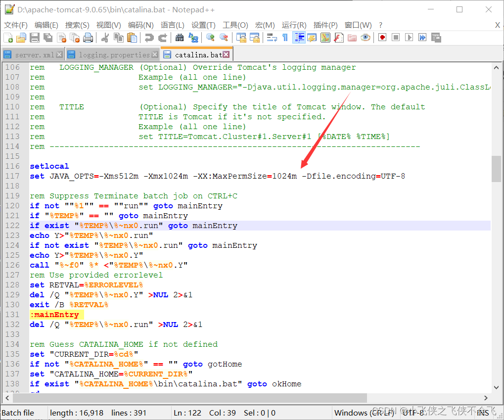Switch to the server.xml tab
504x420 pixels.
[35, 55]
